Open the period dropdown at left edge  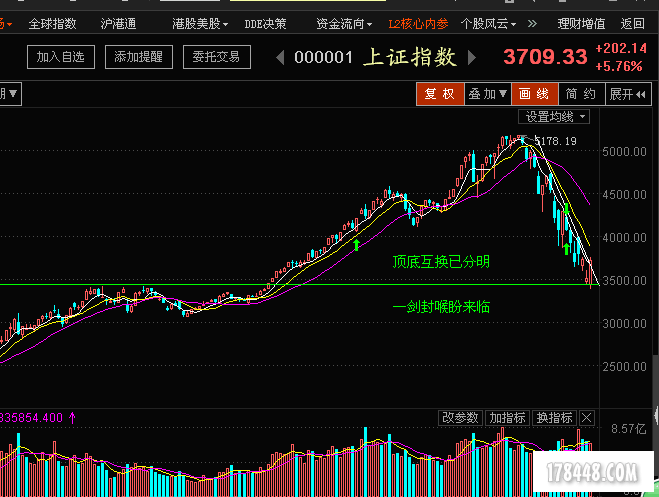(10, 94)
